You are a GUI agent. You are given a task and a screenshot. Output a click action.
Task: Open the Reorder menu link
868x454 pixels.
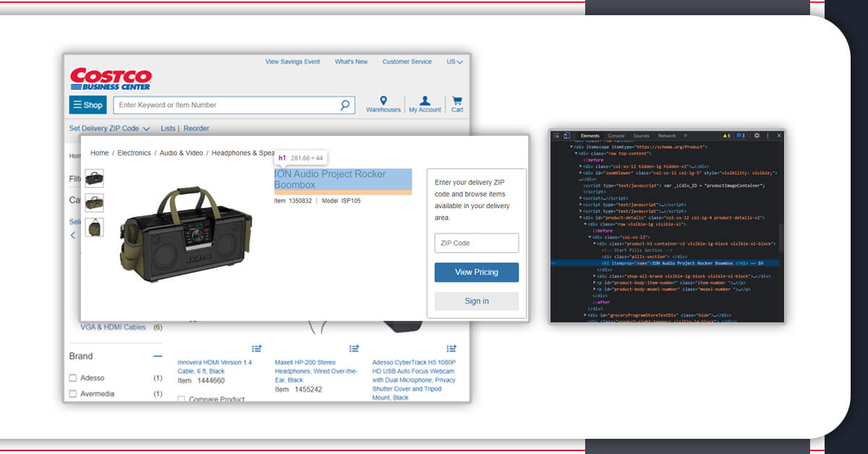[x=196, y=129]
